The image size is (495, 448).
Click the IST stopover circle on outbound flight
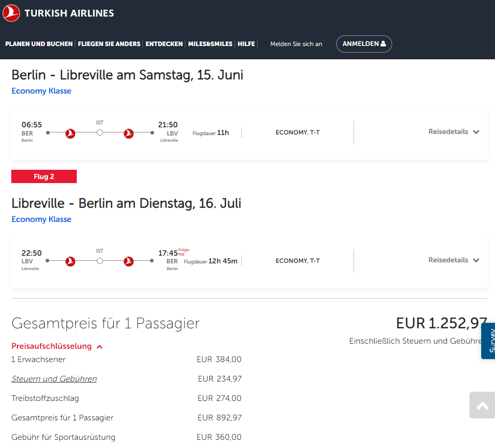(100, 132)
